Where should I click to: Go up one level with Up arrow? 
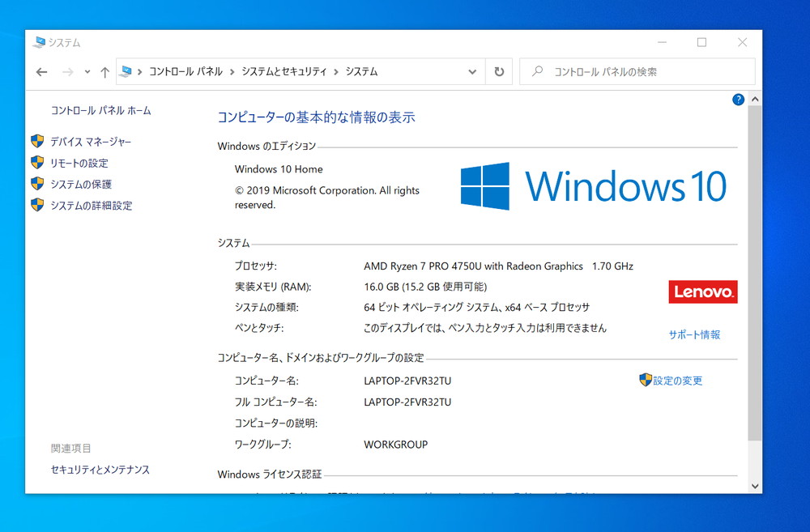pyautogui.click(x=104, y=72)
